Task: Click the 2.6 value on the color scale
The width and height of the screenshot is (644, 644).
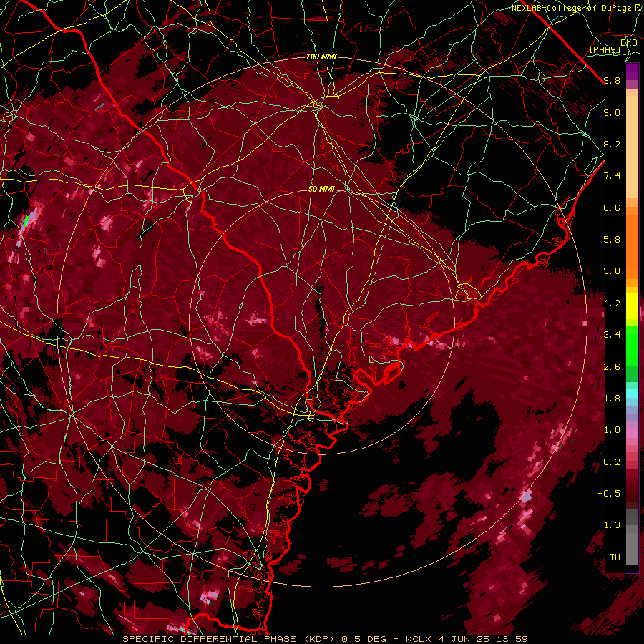Action: pyautogui.click(x=612, y=367)
